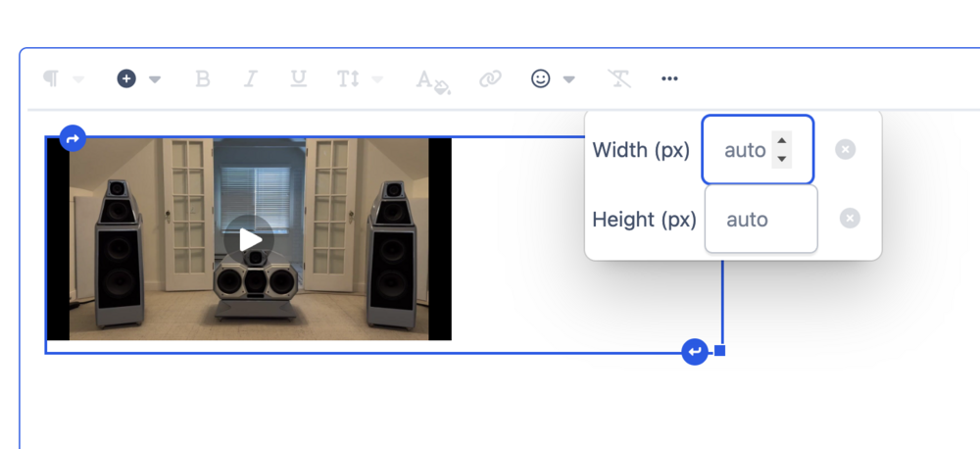Open the more options ellipsis menu

coord(669,78)
